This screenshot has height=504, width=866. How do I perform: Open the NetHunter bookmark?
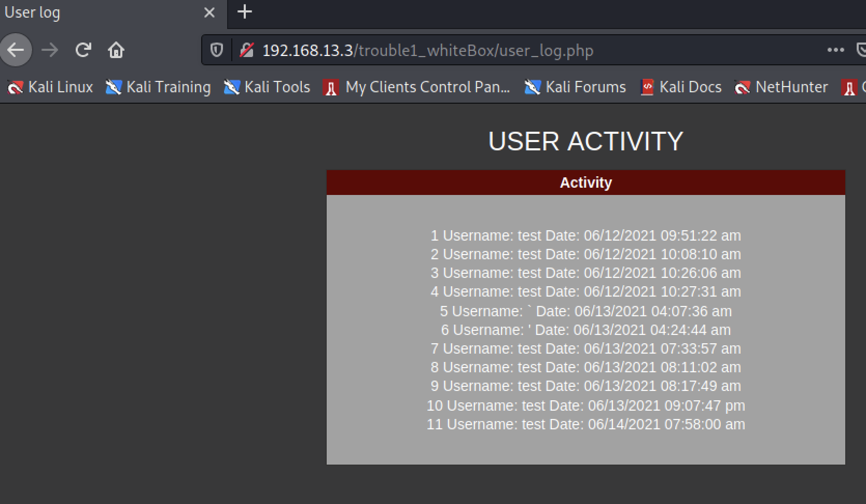click(781, 87)
